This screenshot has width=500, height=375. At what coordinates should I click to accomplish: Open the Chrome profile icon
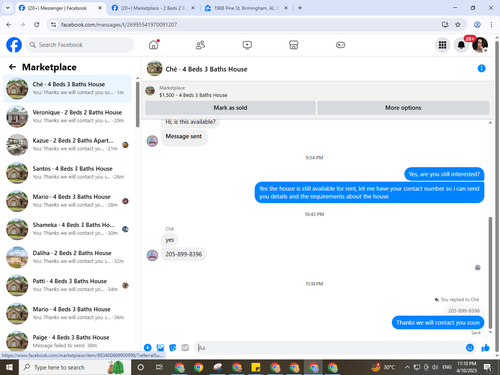477,25
